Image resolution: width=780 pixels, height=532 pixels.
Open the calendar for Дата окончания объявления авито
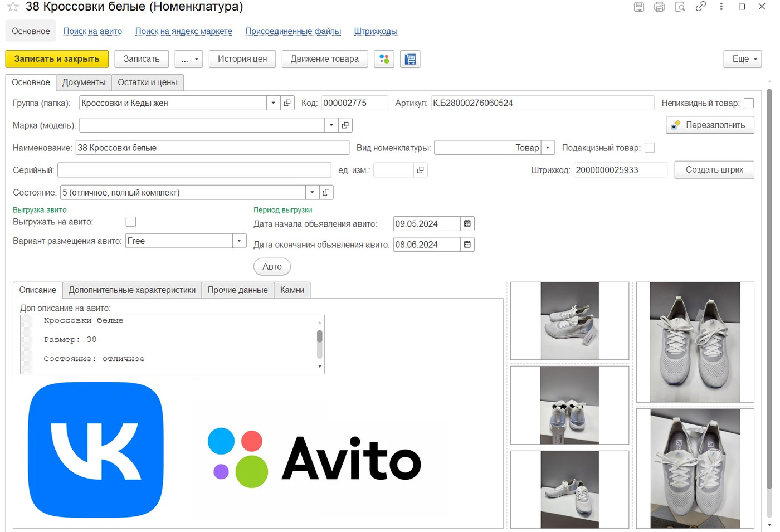pyautogui.click(x=467, y=245)
